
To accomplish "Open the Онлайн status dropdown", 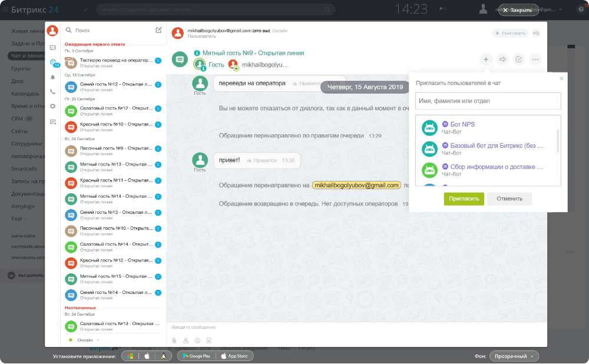I will 84,340.
